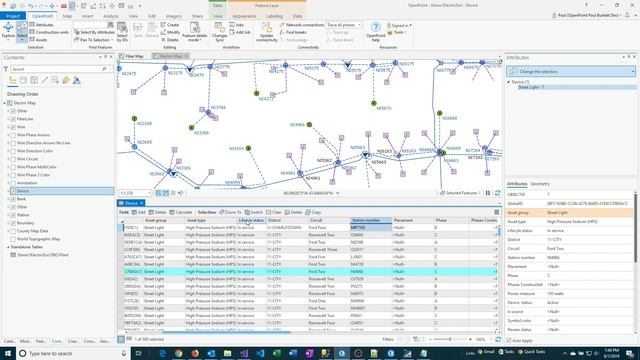
Task: Click the Select by IDs tool
Action: [x=122, y=32]
